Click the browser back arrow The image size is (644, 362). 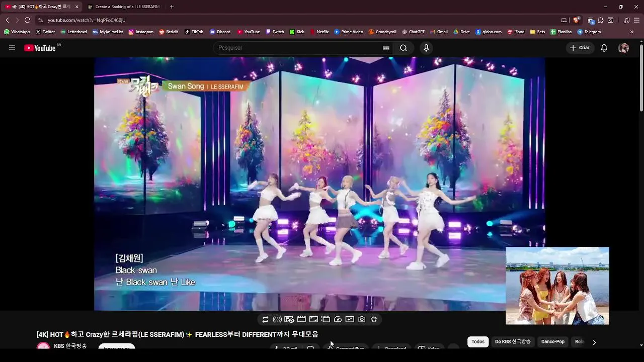[x=7, y=20]
